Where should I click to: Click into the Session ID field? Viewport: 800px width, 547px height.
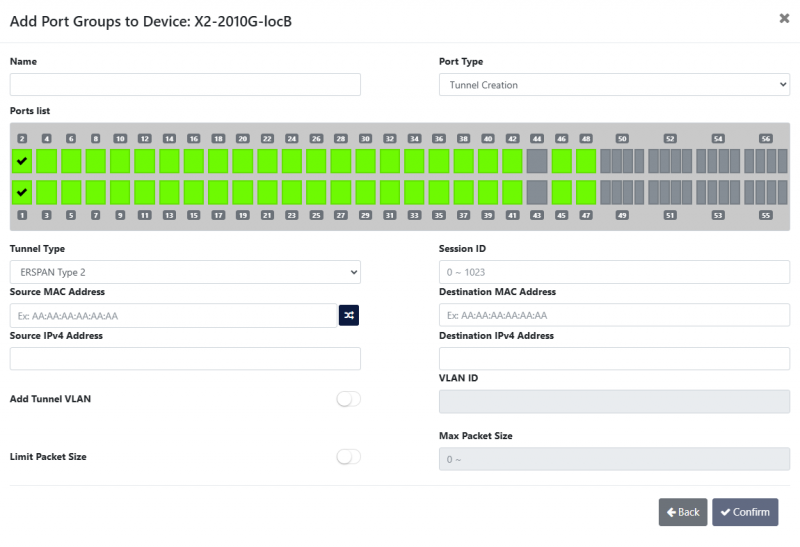(x=614, y=272)
